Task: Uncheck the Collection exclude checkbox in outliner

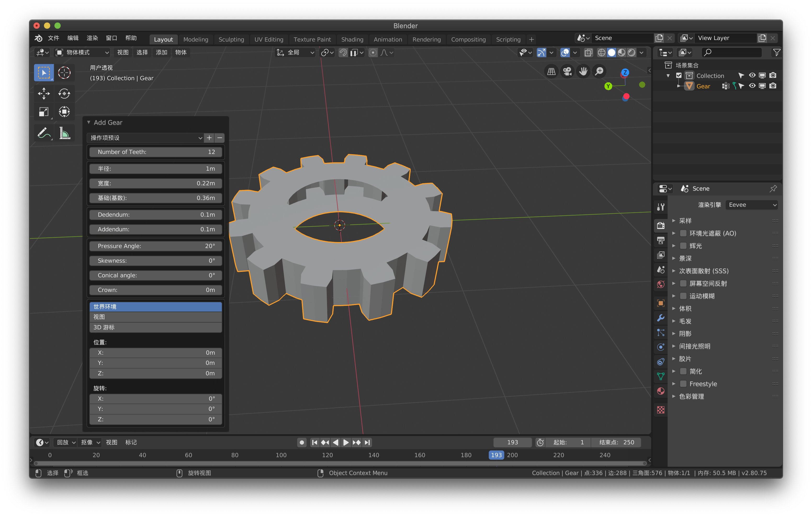Action: click(x=679, y=76)
